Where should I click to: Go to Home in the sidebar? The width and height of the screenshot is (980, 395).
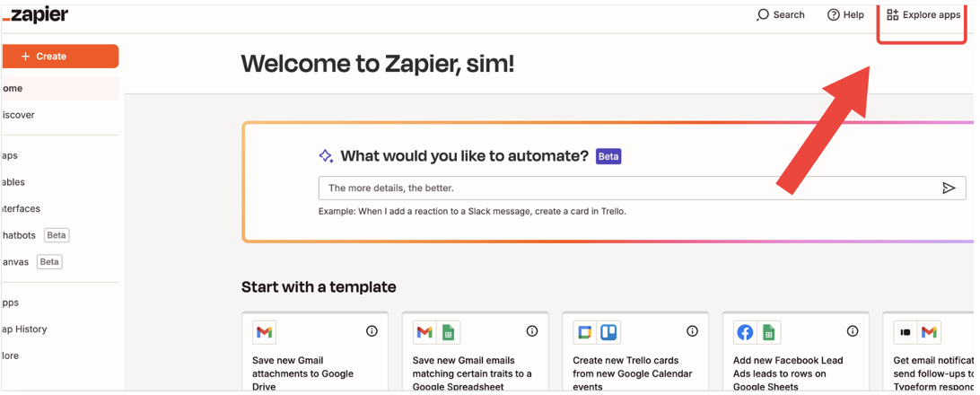(x=13, y=88)
